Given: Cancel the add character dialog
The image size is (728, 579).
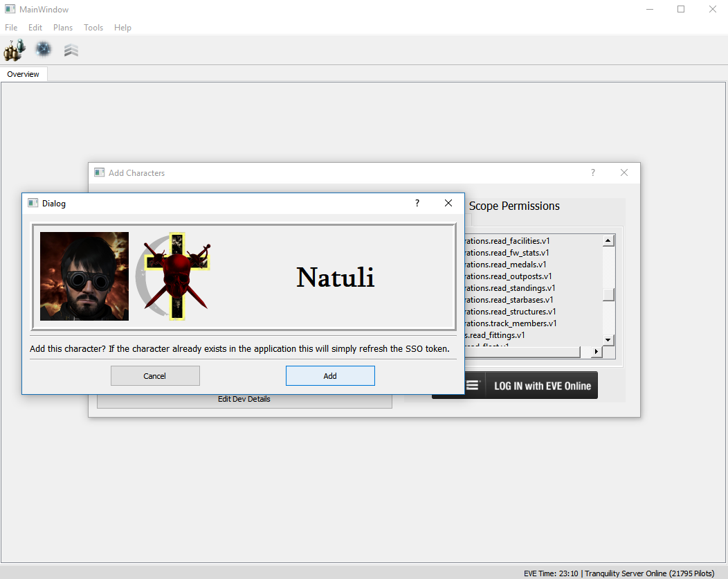Looking at the screenshot, I should click(x=155, y=376).
